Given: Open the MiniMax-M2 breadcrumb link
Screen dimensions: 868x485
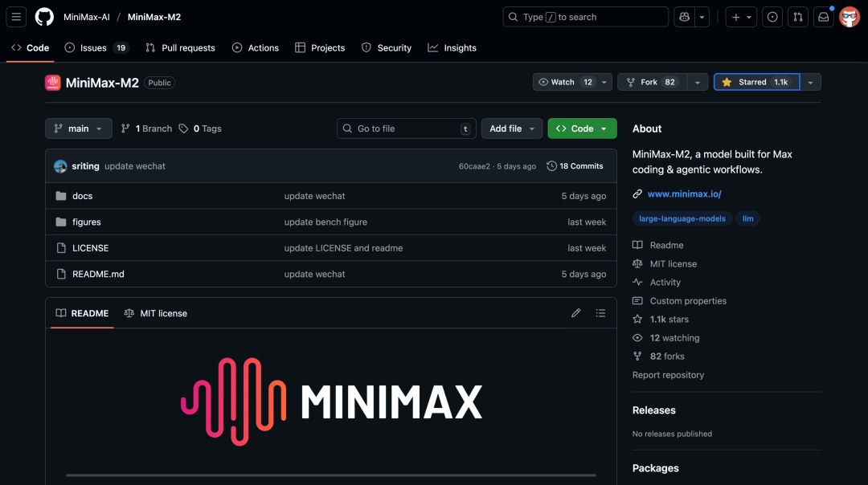Looking at the screenshot, I should (154, 17).
